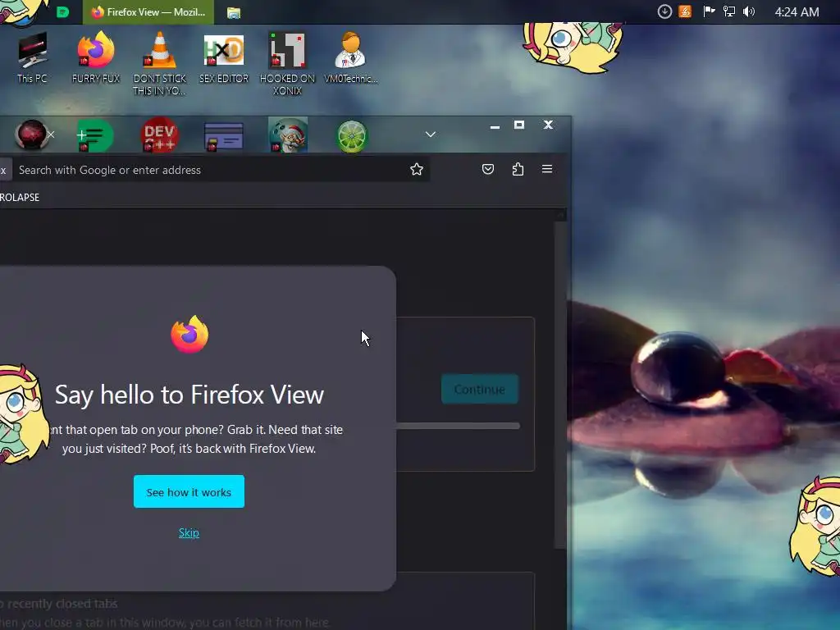
Task: Select the lime slice tab icon
Action: pos(352,136)
